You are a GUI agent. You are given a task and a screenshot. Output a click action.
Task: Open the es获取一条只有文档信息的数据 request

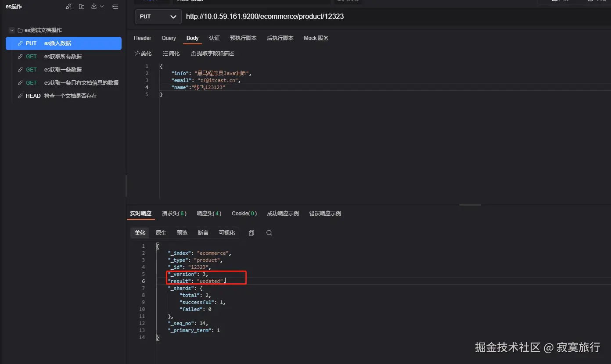click(x=64, y=83)
